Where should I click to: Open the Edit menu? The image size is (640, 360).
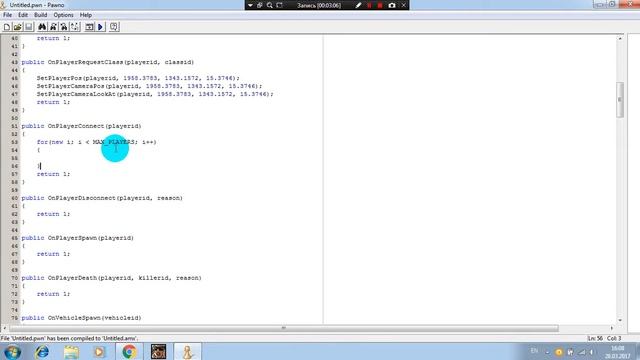[x=23, y=15]
